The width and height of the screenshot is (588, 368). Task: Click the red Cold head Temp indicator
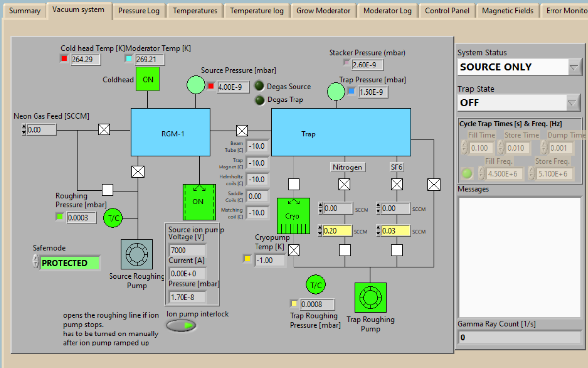pos(64,59)
